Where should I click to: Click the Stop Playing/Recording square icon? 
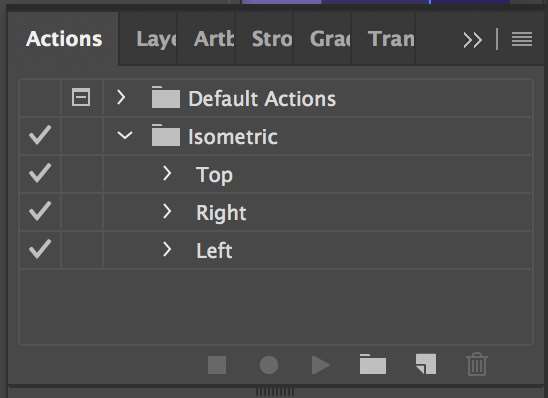pyautogui.click(x=217, y=365)
